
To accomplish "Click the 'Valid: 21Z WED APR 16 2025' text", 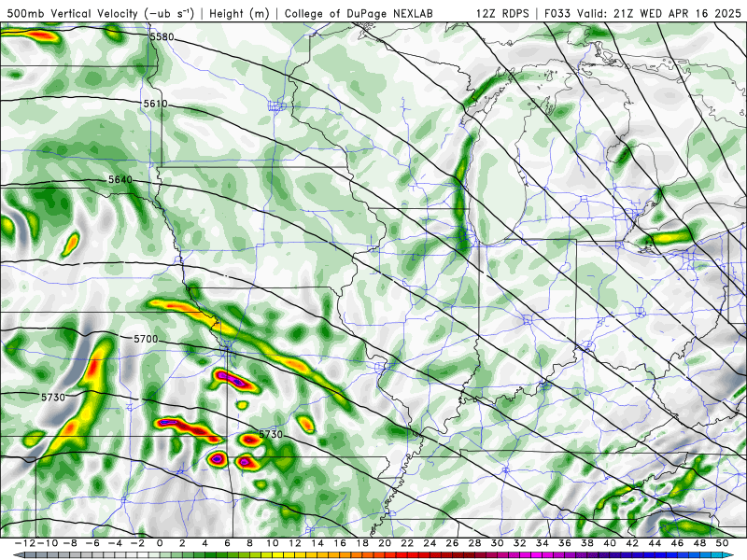I will [x=659, y=13].
